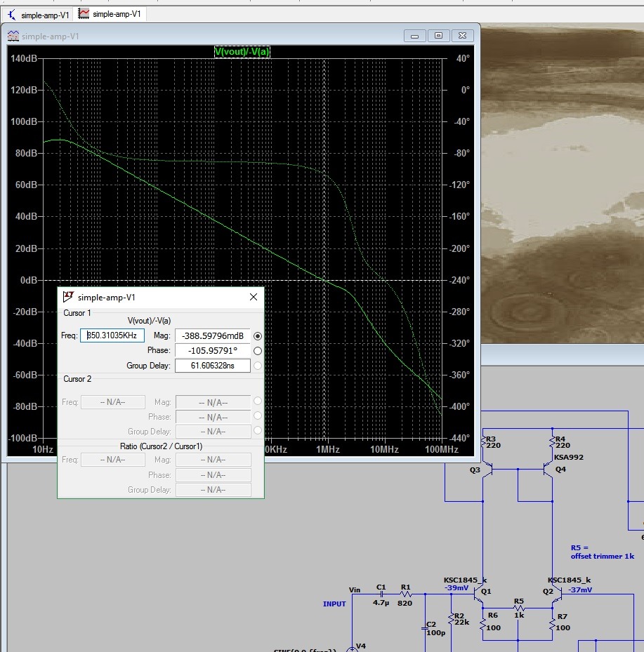
Task: Click the waveform window title icon
Action: 13,36
